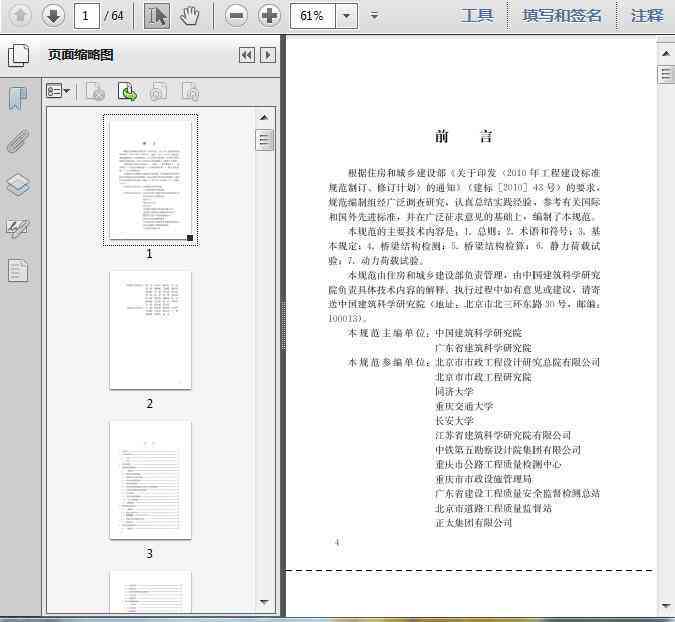Click thumbnail panel scroll up arrow

(x=264, y=117)
